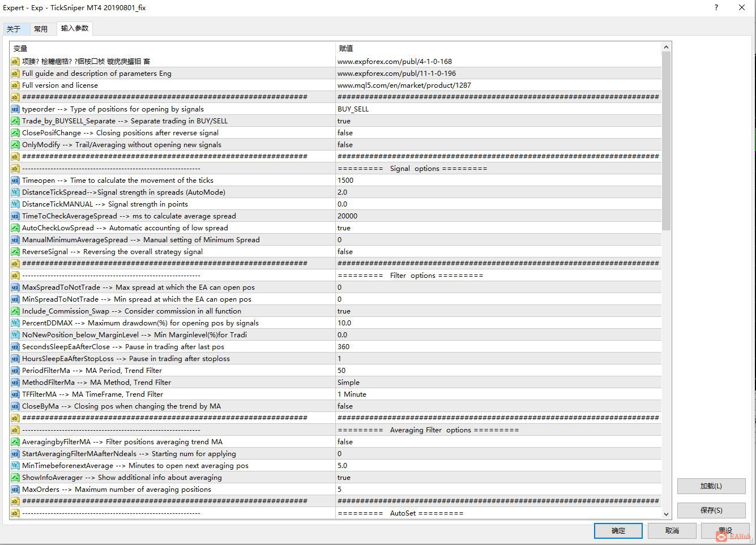
Task: Select the true value for AutoCheckLowSpread
Action: [x=344, y=228]
